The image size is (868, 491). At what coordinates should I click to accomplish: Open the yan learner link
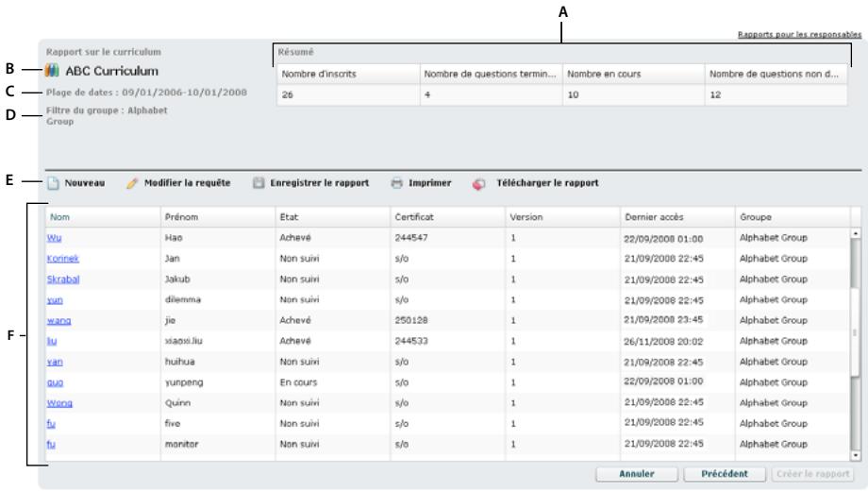(x=55, y=362)
